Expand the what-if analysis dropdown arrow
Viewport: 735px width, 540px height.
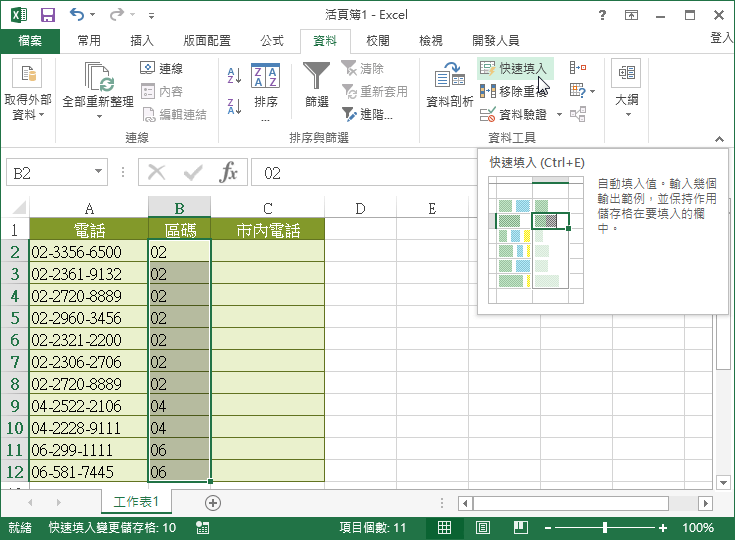click(x=592, y=92)
